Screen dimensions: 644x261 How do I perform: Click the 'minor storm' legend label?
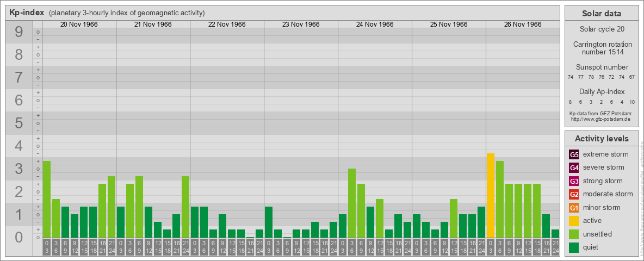tap(602, 208)
